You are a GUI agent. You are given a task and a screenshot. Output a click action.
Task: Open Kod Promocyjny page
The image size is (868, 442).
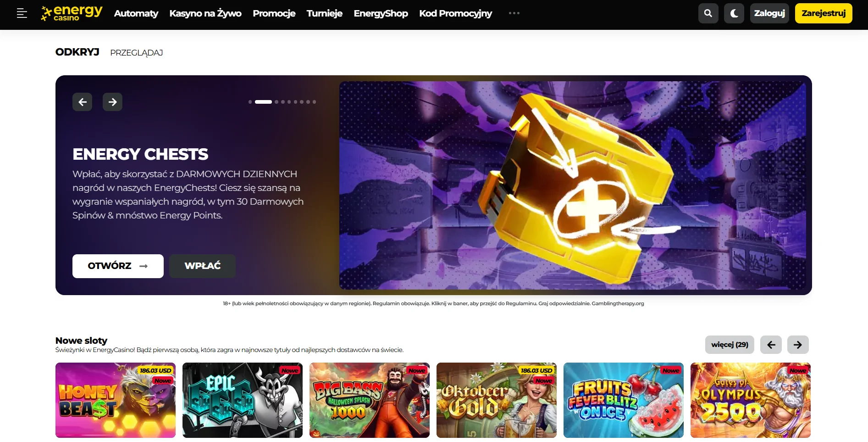[x=455, y=13]
